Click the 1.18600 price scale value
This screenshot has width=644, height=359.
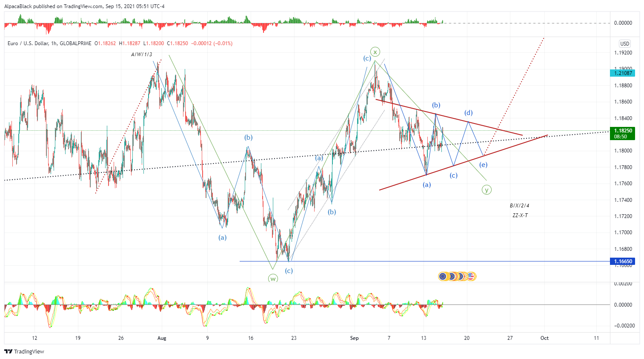623,102
